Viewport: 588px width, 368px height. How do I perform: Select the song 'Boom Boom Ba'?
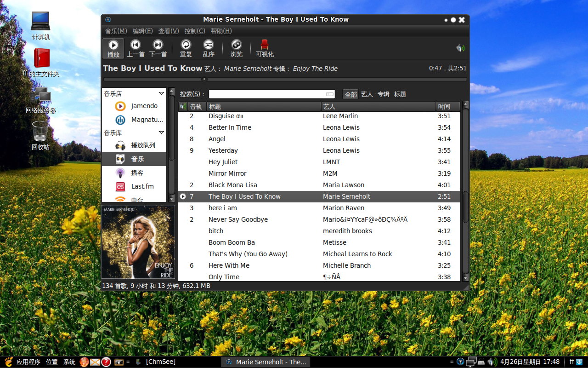(319, 242)
